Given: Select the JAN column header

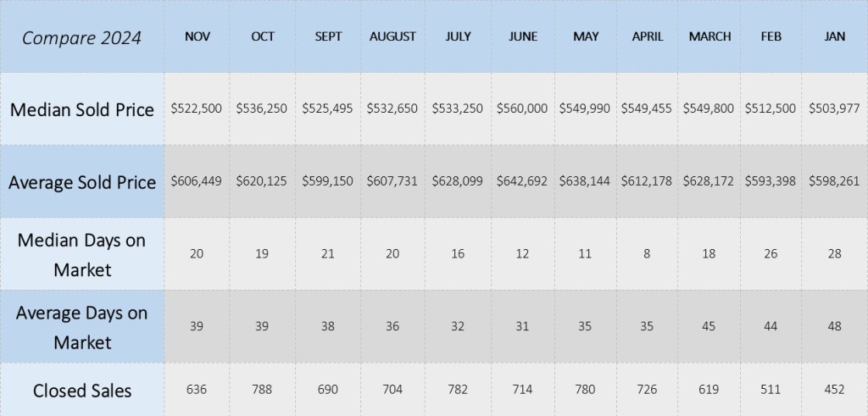Looking at the screenshot, I should tap(835, 36).
